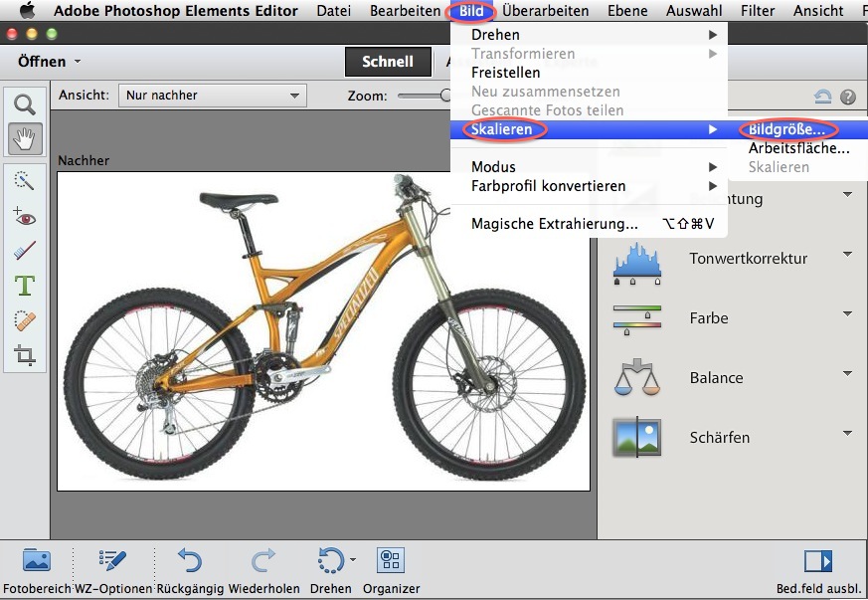Select the Hand tool
The width and height of the screenshot is (868, 600).
[25, 138]
